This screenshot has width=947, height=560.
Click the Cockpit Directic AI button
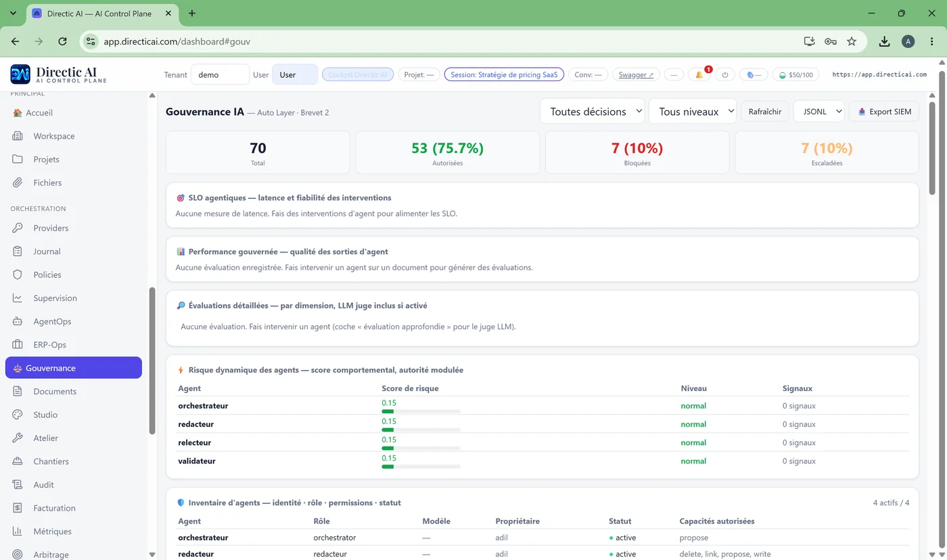click(358, 74)
